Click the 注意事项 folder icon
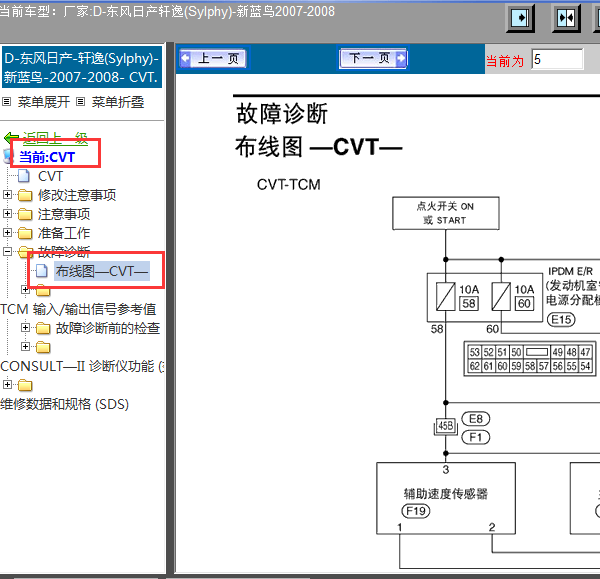600x579 pixels. tap(25, 214)
